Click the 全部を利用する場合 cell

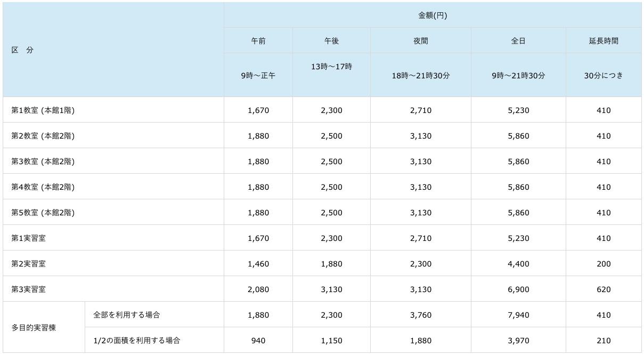(127, 315)
